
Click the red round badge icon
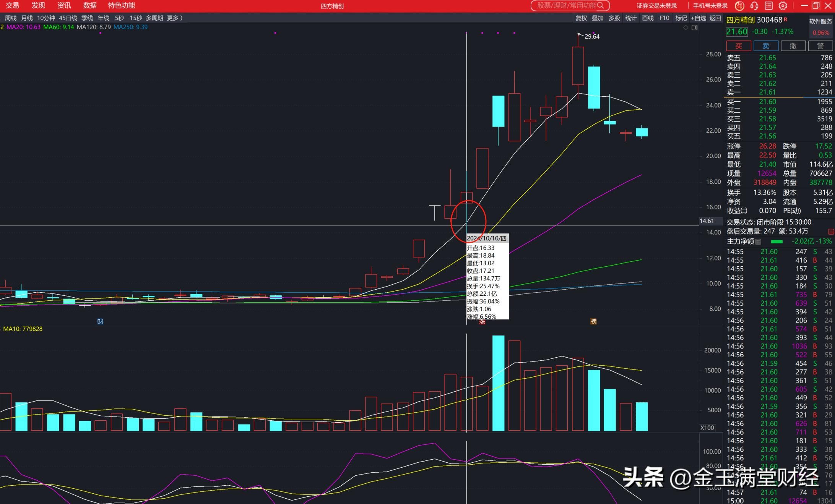pos(739,6)
